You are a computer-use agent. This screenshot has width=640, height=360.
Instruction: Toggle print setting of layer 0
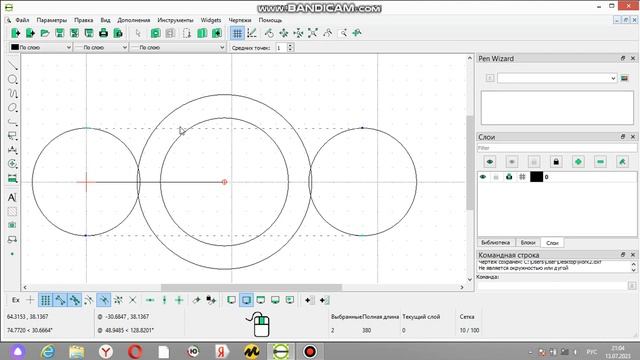(509, 177)
